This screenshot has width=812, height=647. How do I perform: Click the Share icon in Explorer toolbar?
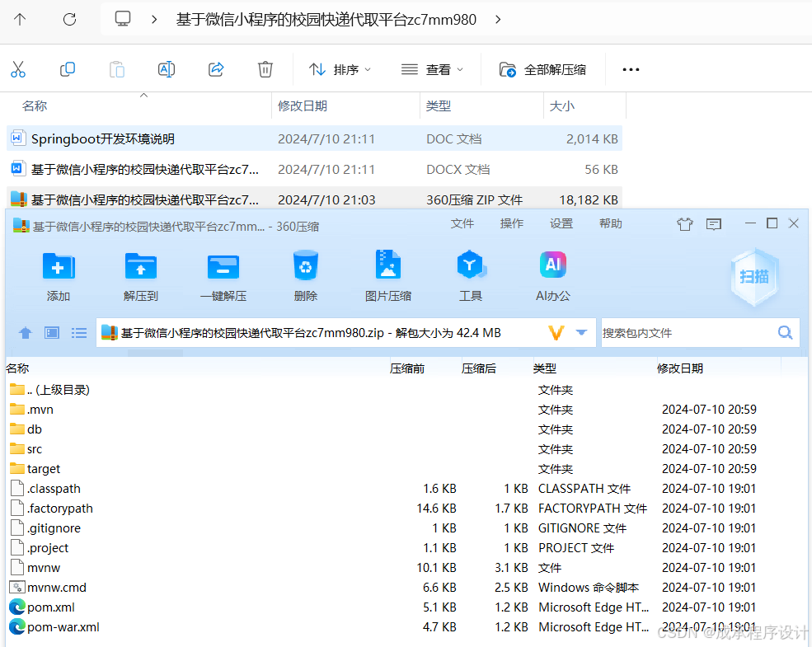pyautogui.click(x=216, y=69)
